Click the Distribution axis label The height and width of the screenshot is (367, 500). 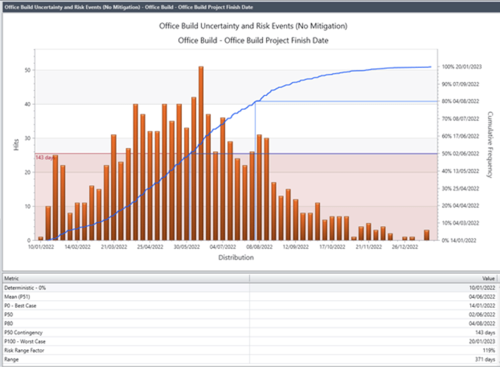click(236, 257)
